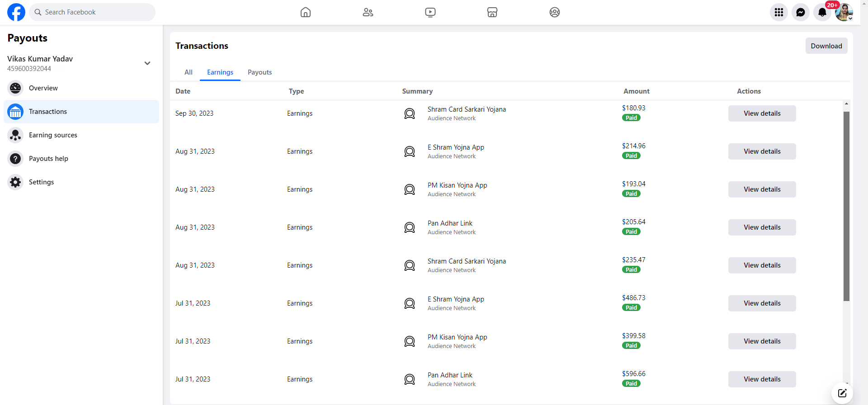Switch to the All transactions tab

[189, 72]
